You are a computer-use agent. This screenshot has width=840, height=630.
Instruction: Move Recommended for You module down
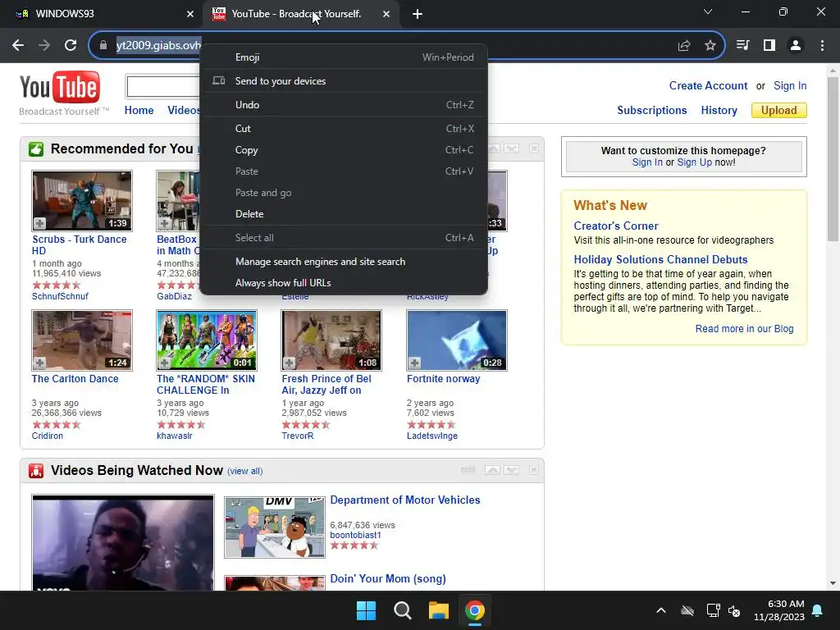point(512,148)
